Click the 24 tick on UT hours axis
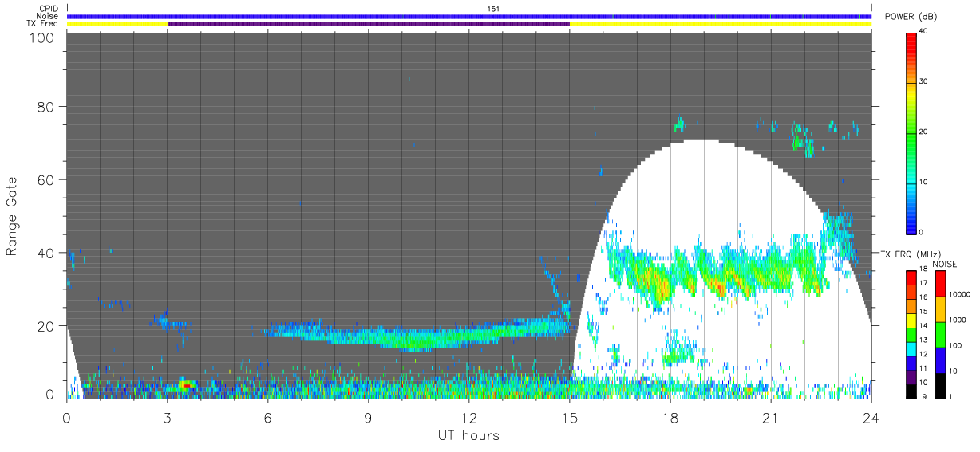This screenshot has height=452, width=980. tap(871, 417)
